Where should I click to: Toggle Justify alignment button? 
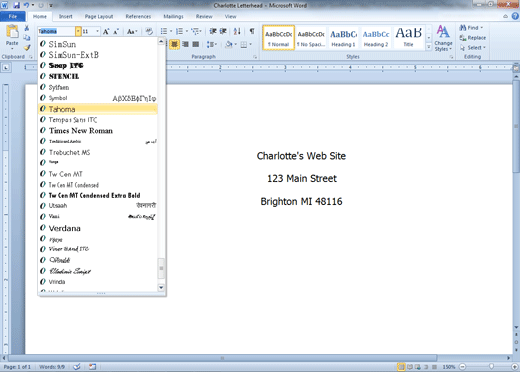(196, 44)
